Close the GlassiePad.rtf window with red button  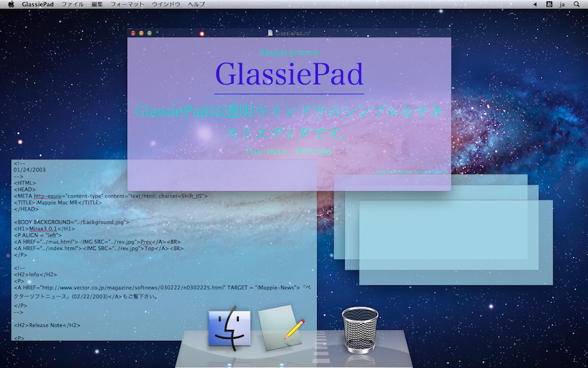pyautogui.click(x=133, y=33)
